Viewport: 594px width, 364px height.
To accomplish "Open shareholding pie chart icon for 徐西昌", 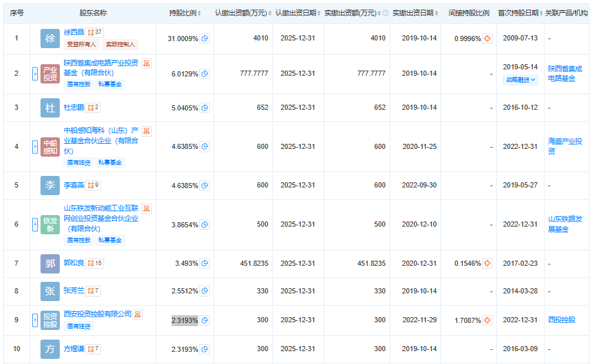I will click(x=204, y=39).
